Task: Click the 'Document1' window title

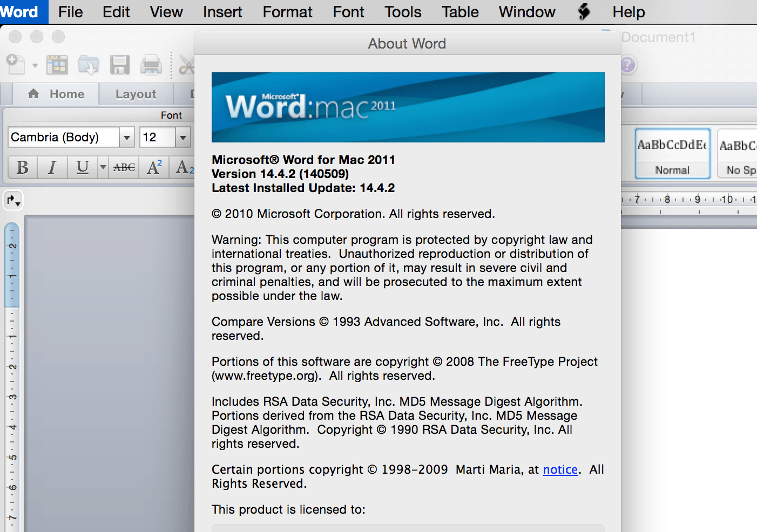Action: click(x=659, y=37)
